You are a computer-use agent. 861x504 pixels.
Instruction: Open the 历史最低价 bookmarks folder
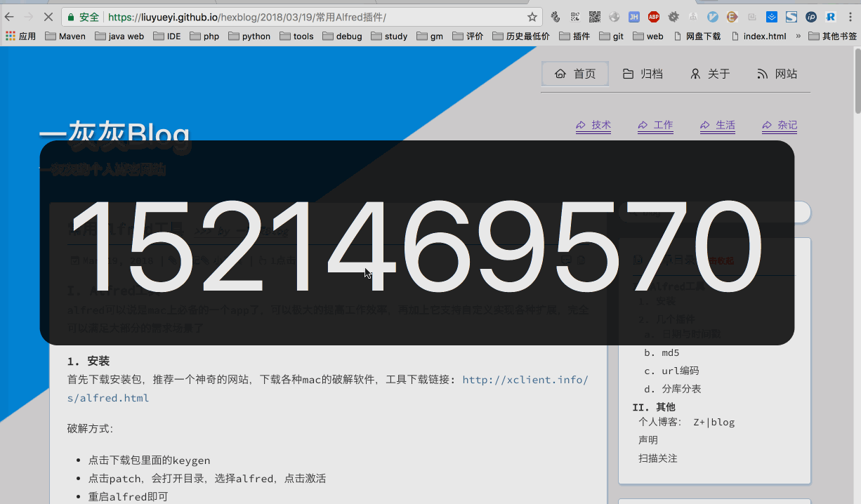click(521, 37)
